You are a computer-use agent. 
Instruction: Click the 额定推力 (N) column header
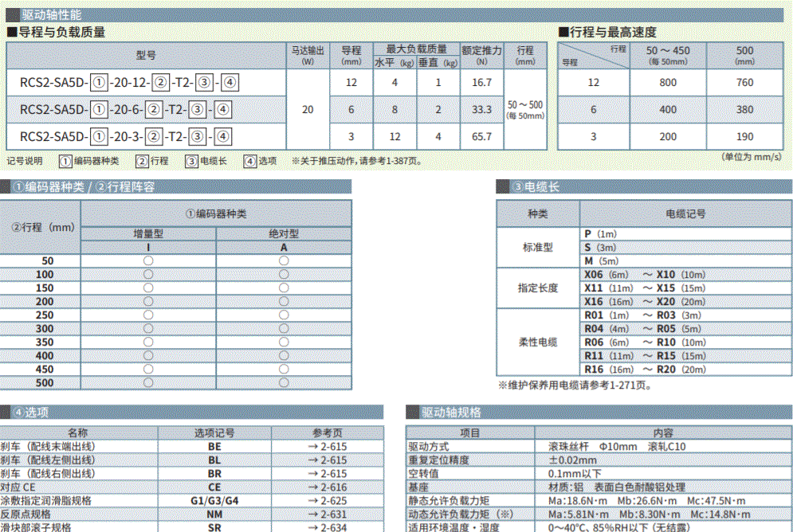[481, 56]
